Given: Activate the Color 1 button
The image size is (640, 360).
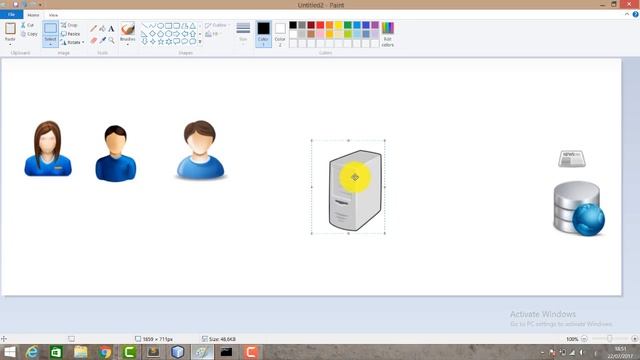Looking at the screenshot, I should coord(263,34).
